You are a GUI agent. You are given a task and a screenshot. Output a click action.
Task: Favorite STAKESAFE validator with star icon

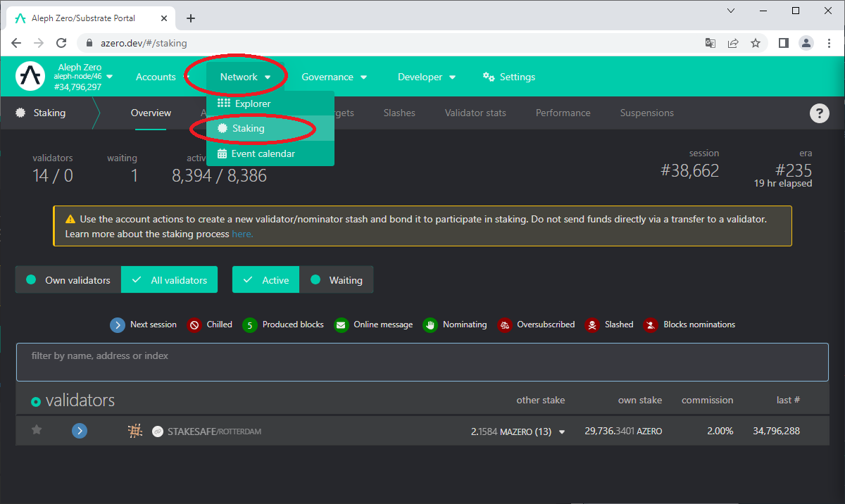tap(37, 430)
